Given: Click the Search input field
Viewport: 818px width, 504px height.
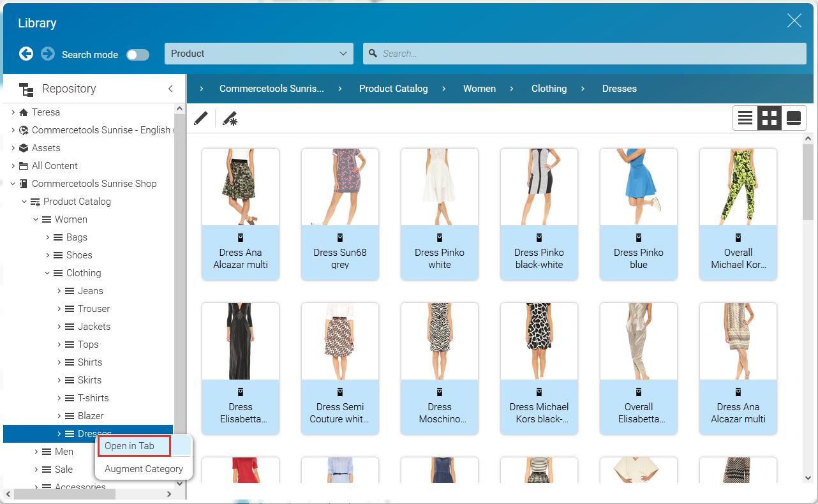Looking at the screenshot, I should tap(584, 54).
